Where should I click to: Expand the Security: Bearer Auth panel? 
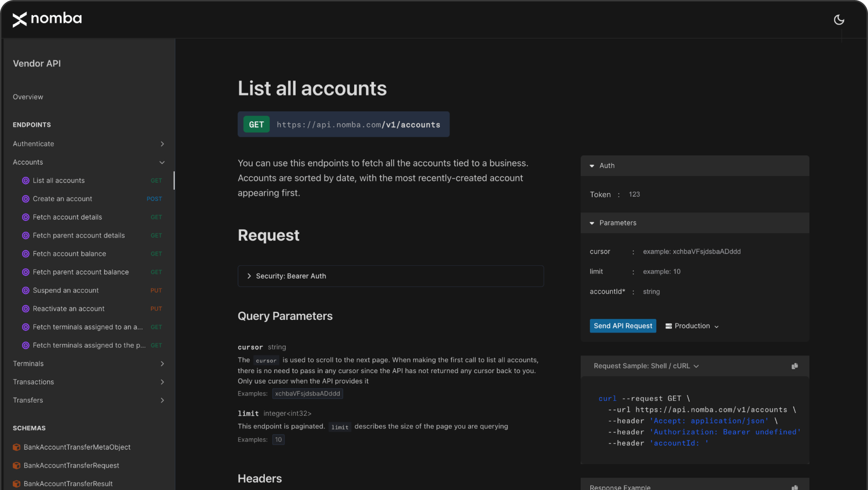(x=391, y=276)
